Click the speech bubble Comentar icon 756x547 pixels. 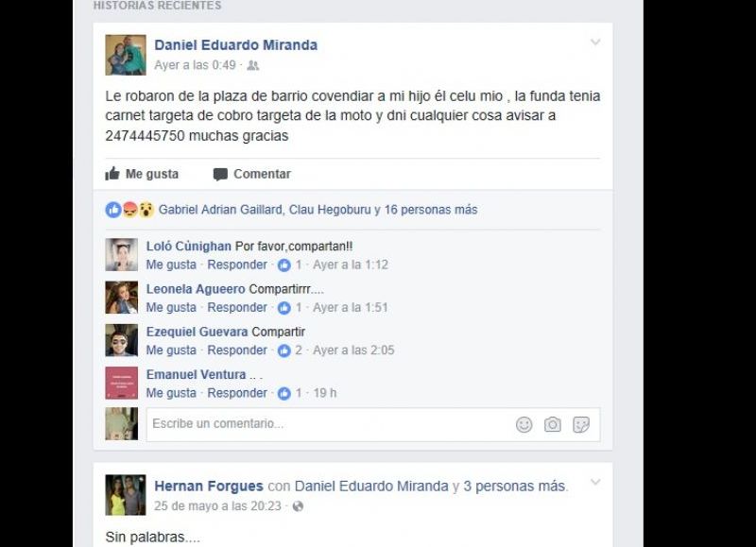click(x=220, y=174)
